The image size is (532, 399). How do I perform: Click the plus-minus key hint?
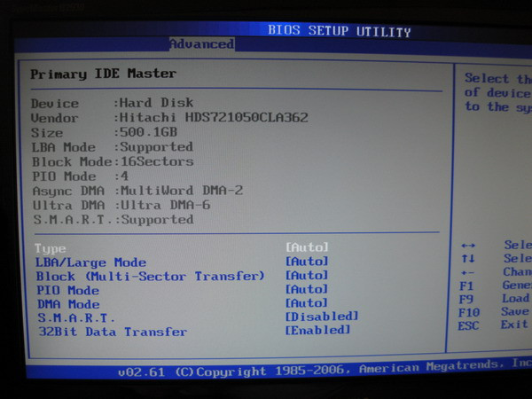coord(468,272)
